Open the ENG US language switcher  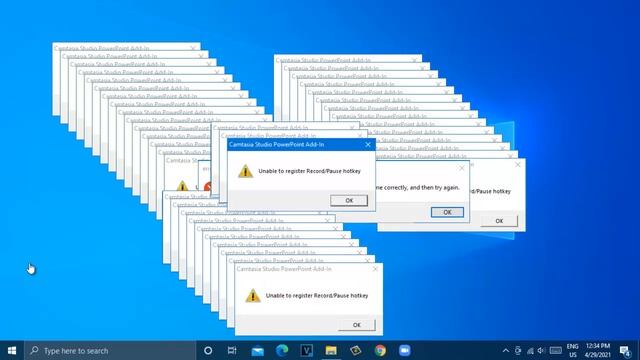coord(573,351)
